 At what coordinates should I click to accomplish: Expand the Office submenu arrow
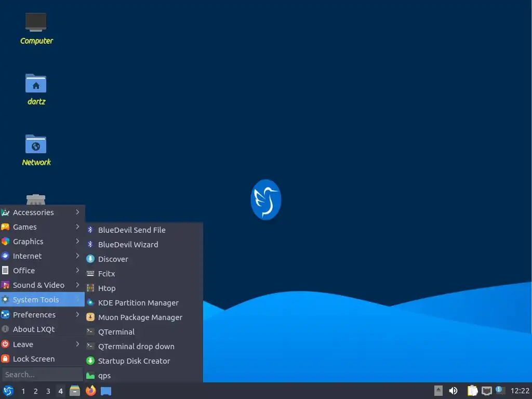click(77, 270)
